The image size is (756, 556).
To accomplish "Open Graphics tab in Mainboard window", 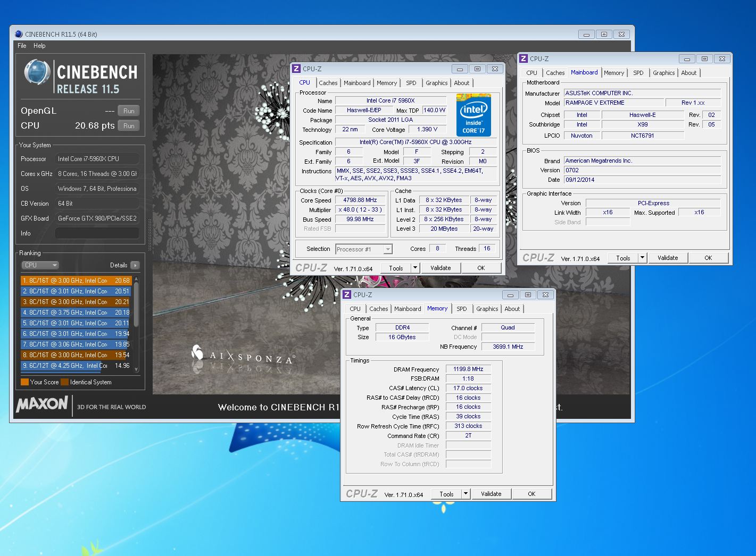I will click(x=664, y=73).
